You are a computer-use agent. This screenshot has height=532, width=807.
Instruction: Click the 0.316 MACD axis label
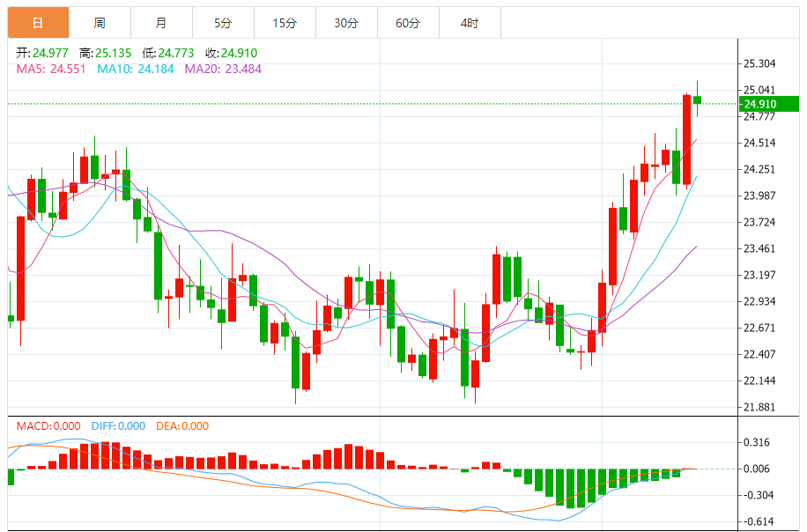coord(757,442)
